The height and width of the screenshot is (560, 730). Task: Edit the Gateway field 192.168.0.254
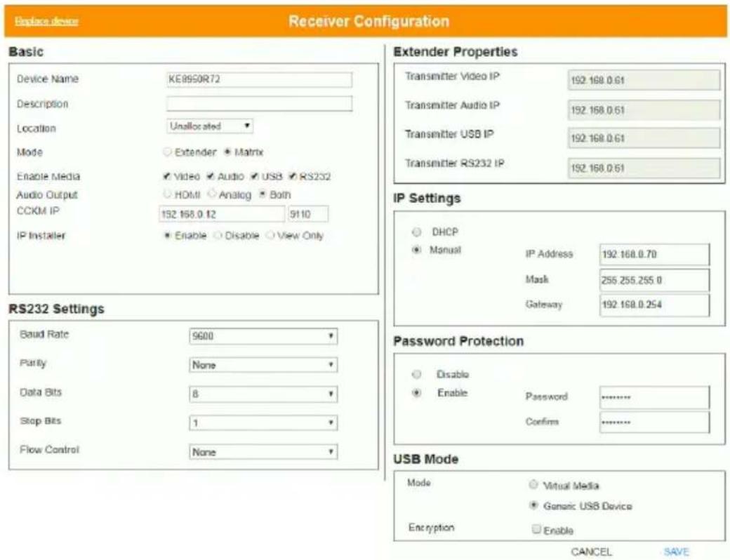[655, 305]
